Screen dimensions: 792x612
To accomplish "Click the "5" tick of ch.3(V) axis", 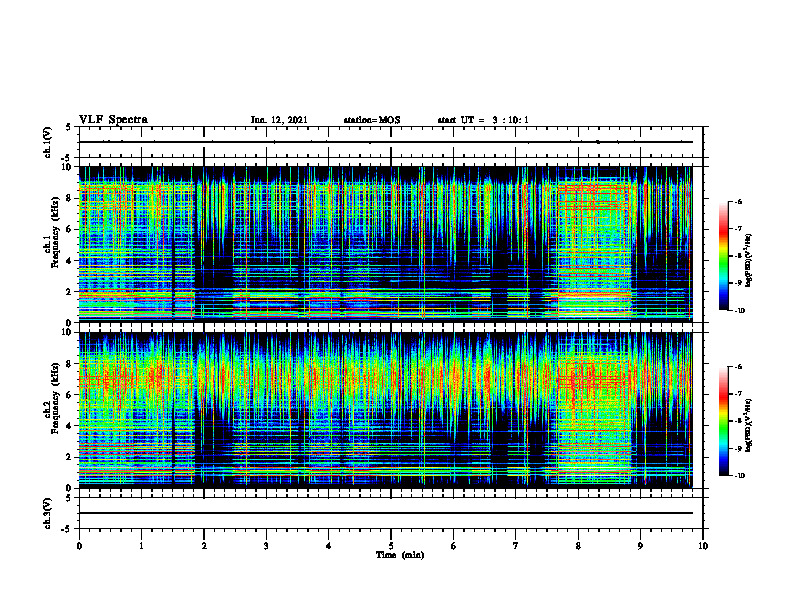I will point(70,498).
